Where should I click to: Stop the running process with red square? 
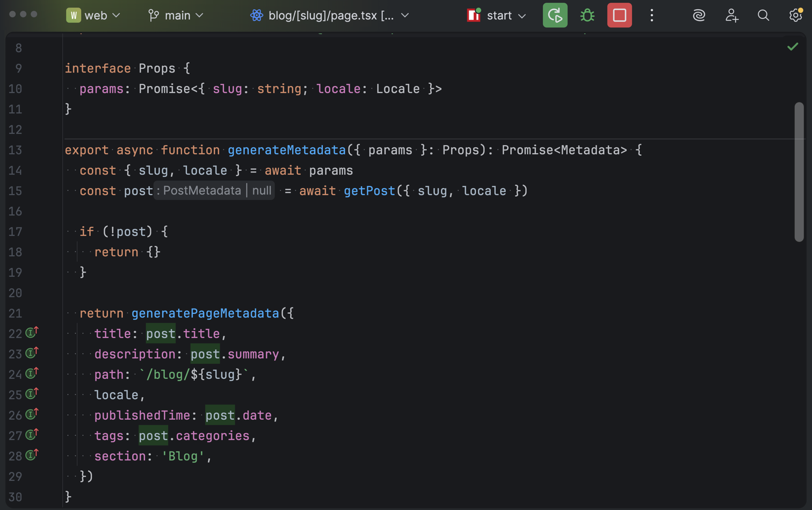click(x=619, y=16)
